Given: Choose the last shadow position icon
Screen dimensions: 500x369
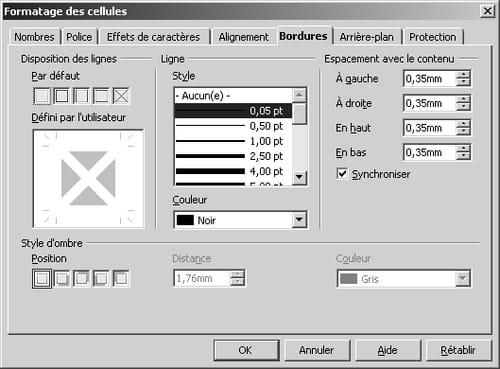Looking at the screenshot, I should 121,279.
